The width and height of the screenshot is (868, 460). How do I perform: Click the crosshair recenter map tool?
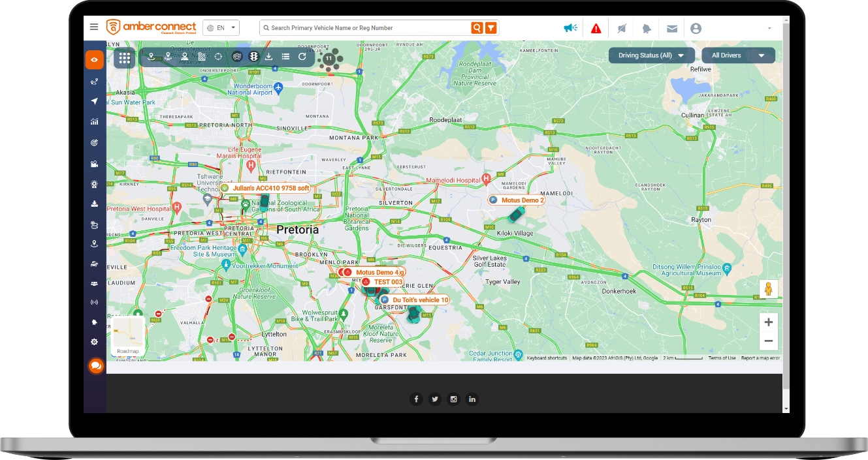click(x=219, y=57)
